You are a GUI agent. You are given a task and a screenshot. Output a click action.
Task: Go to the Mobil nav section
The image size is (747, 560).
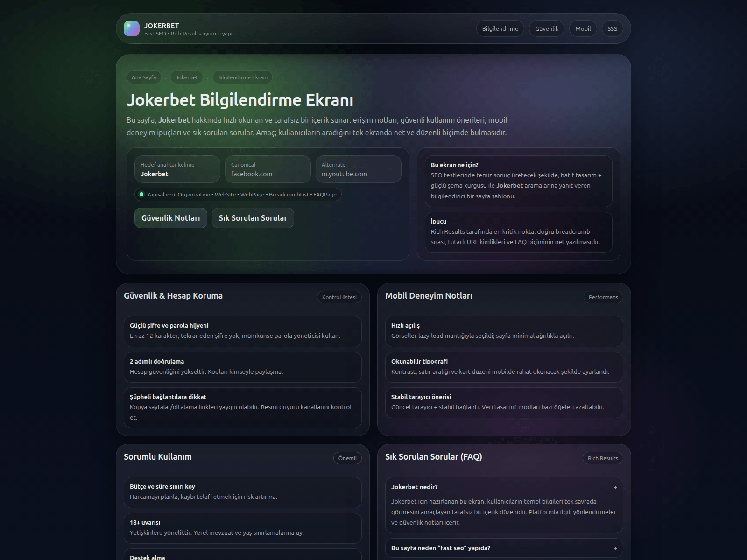(x=583, y=28)
